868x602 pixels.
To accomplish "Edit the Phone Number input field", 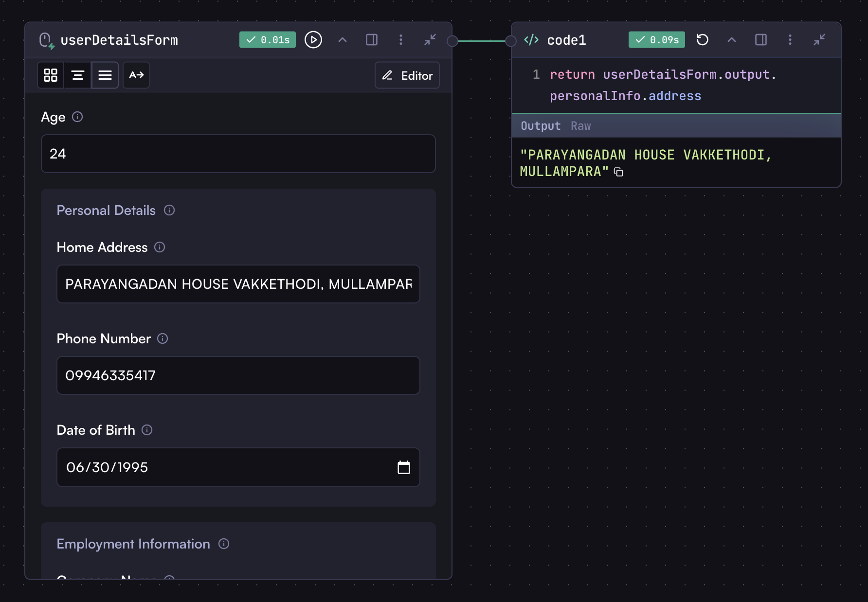I will click(x=238, y=375).
